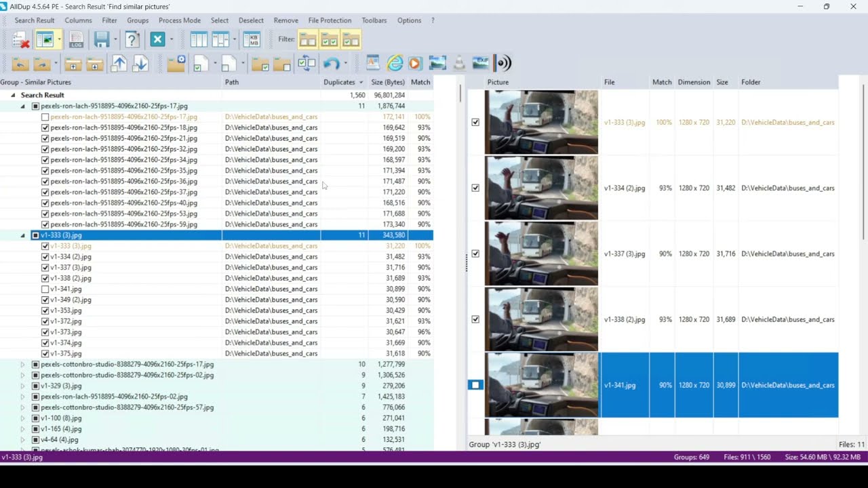Open the dropdown arrow next to undo icon
The height and width of the screenshot is (488, 868).
click(345, 64)
